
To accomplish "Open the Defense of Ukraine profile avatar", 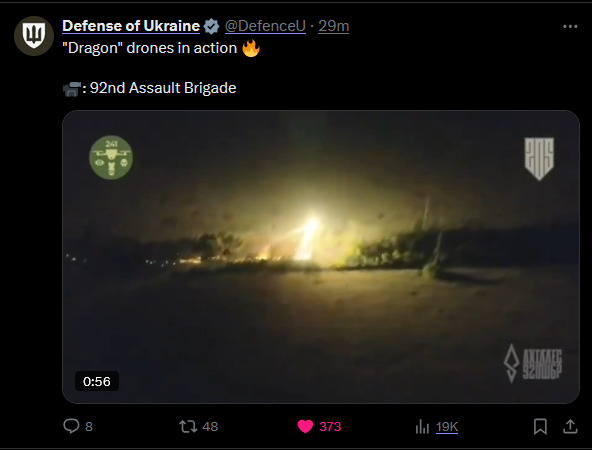I will (x=34, y=36).
